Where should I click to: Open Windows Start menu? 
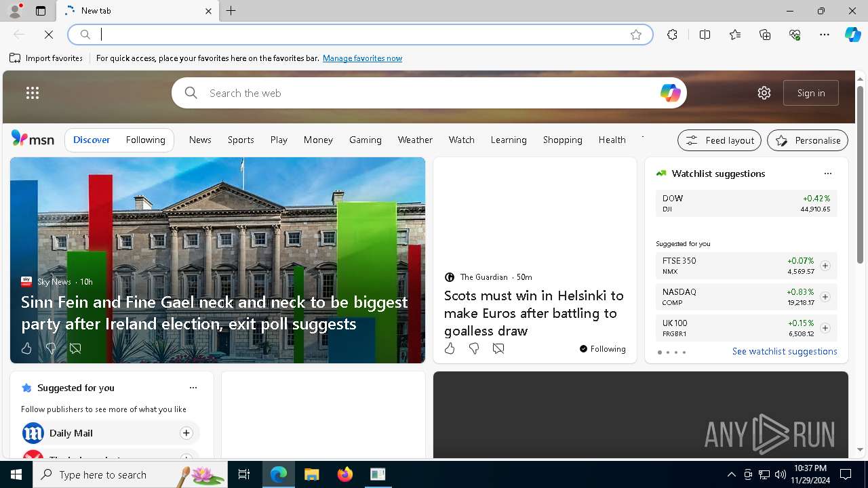coord(16,474)
